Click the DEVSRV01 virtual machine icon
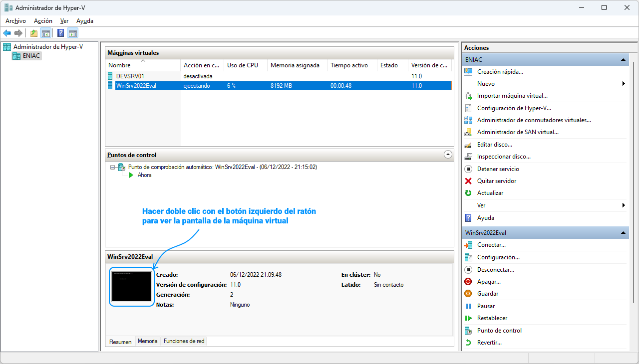639x364 pixels. tap(110, 76)
